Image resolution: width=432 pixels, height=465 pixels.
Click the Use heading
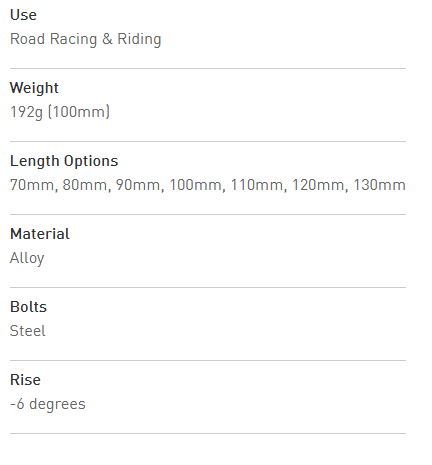coord(23,15)
